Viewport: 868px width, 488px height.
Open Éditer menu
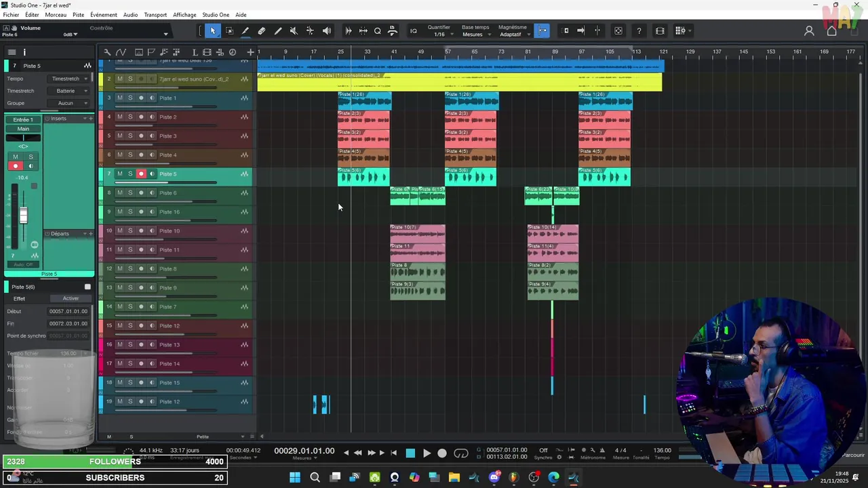tap(32, 15)
